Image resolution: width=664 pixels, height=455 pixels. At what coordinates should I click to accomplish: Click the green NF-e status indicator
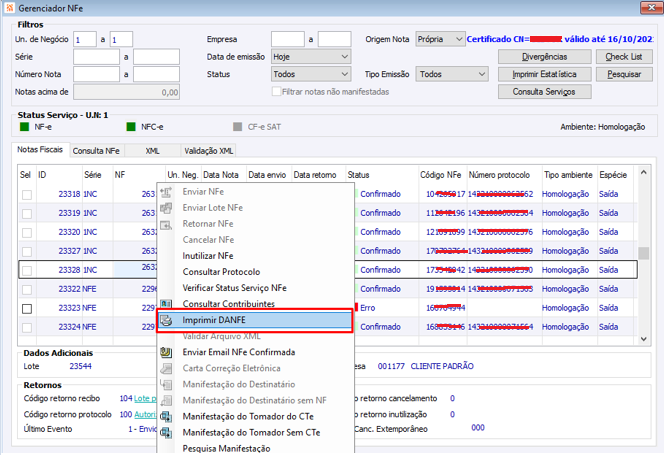(x=24, y=127)
